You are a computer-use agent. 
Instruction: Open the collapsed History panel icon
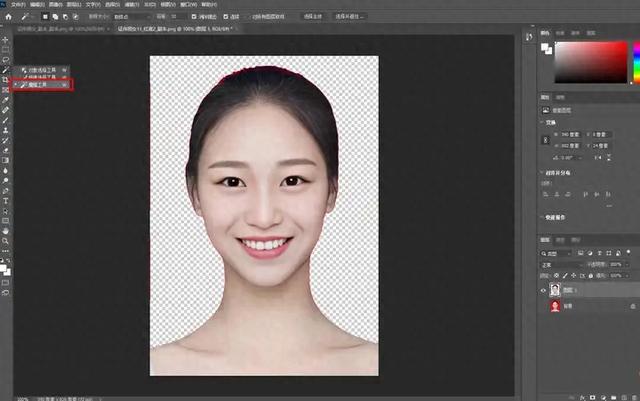coord(529,37)
